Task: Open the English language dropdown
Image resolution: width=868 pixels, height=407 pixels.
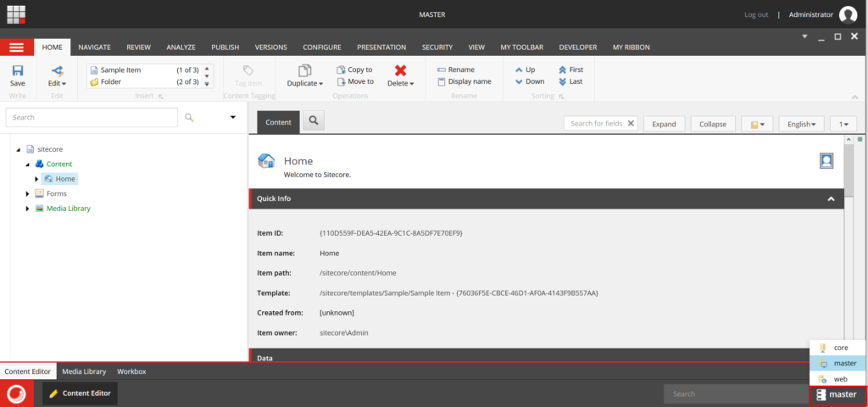Action: coord(801,124)
